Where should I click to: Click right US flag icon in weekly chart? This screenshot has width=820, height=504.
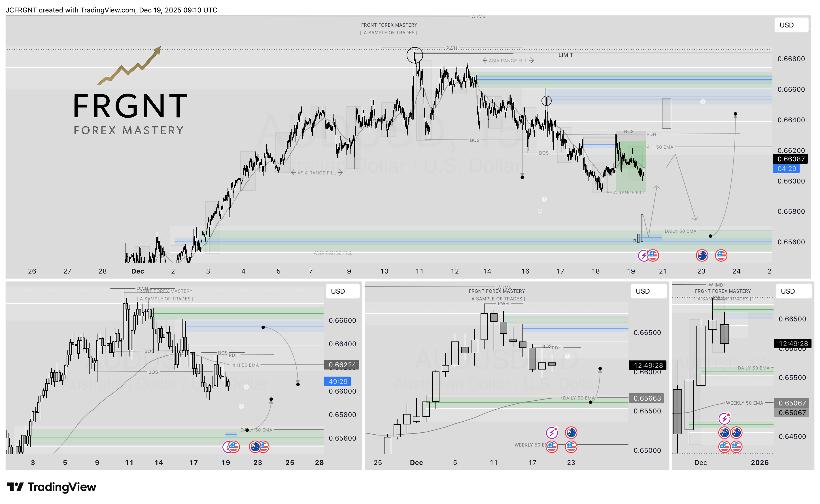tap(736, 447)
